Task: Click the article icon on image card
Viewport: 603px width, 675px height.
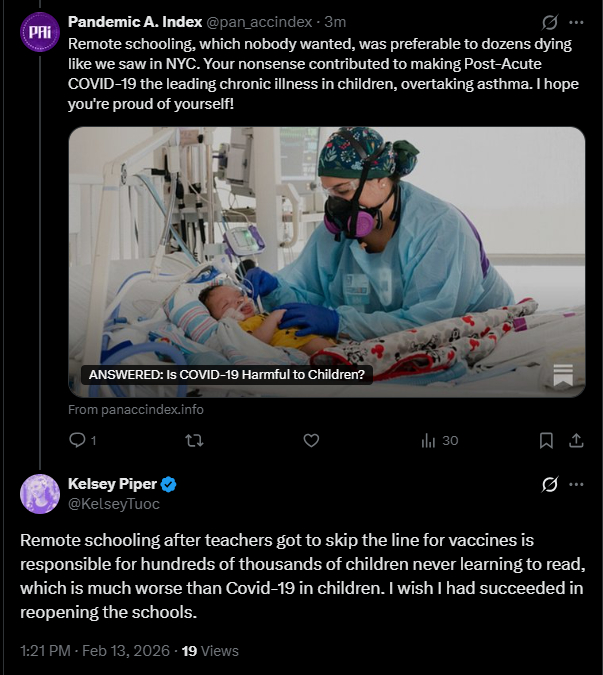Action: 562,375
